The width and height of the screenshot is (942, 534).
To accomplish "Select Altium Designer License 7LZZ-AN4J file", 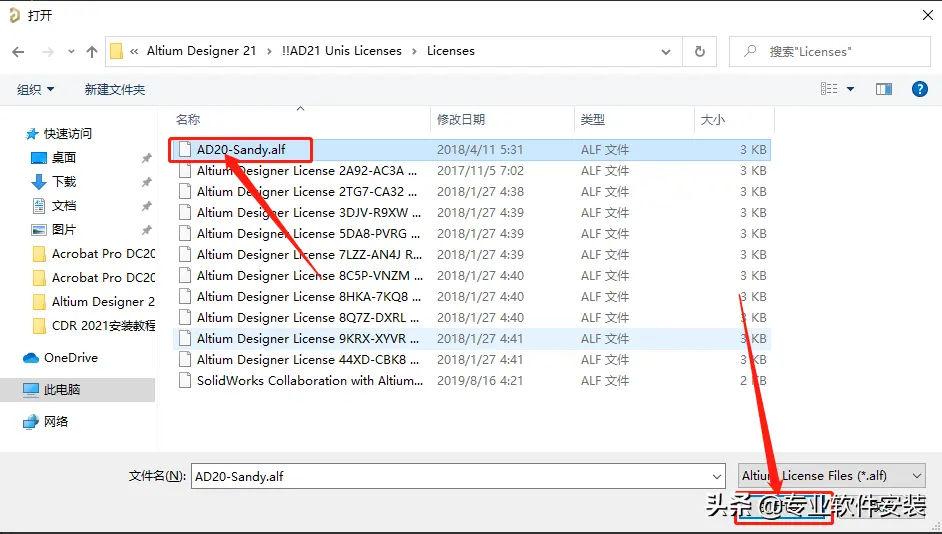I will [471, 255].
